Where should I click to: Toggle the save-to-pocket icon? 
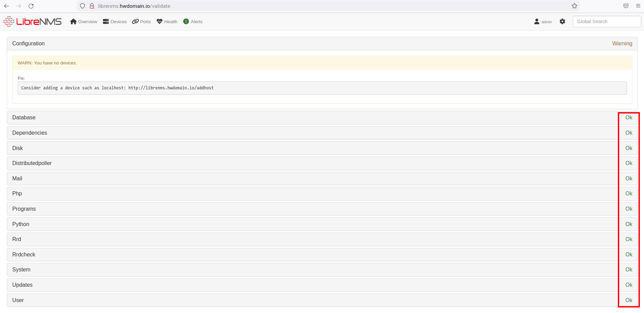point(626,6)
